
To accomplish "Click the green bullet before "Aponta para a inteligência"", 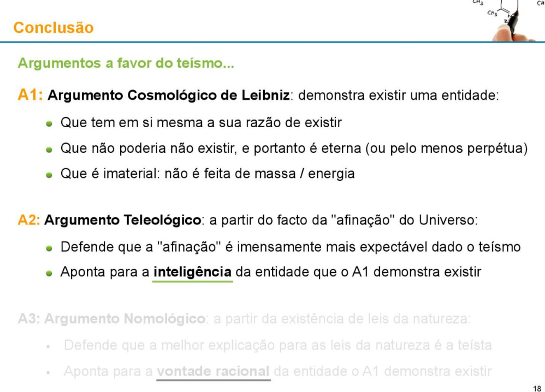I will [x=50, y=272].
